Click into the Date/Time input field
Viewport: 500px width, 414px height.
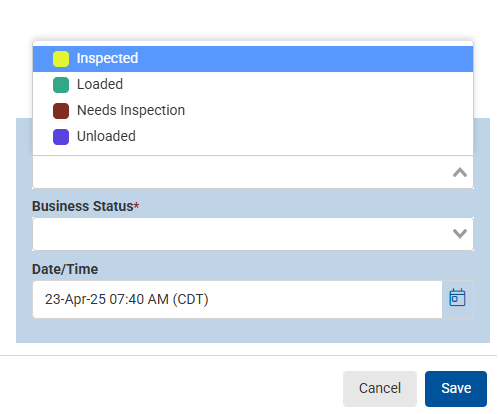[x=237, y=299]
